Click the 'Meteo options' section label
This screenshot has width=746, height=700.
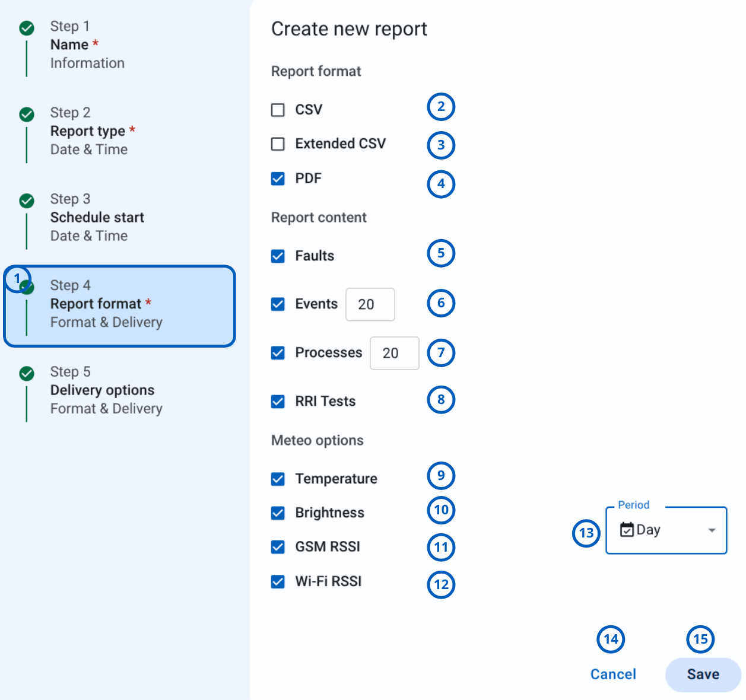pos(318,440)
